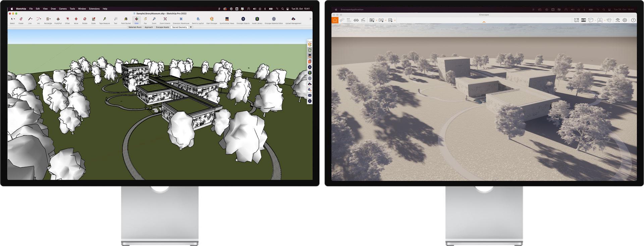
Task: Toggle Synchronize Views on or off
Action: tap(227, 19)
